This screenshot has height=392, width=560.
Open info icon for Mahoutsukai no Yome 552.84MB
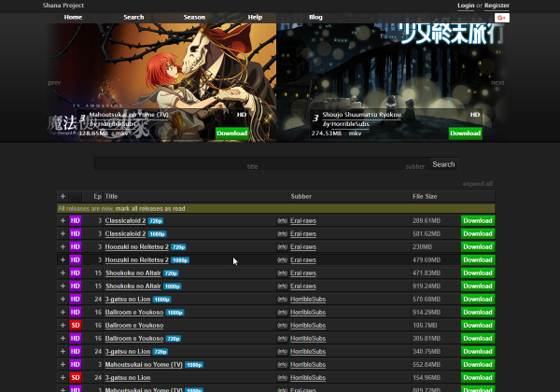point(282,365)
